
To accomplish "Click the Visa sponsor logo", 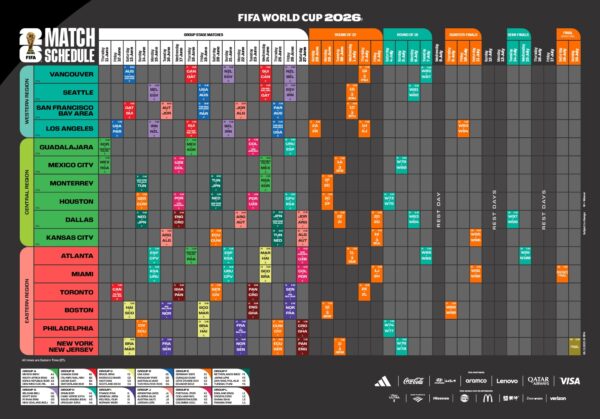I will tap(570, 381).
